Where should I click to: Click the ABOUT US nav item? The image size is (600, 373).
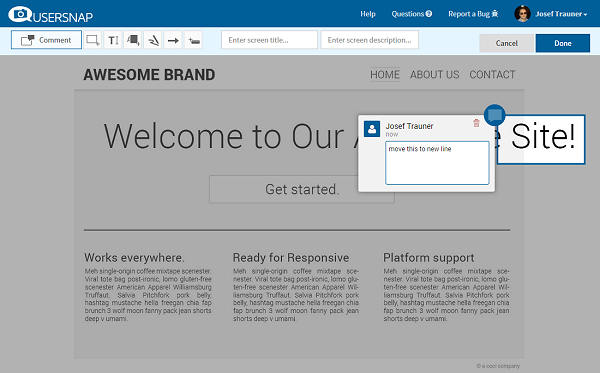point(435,75)
